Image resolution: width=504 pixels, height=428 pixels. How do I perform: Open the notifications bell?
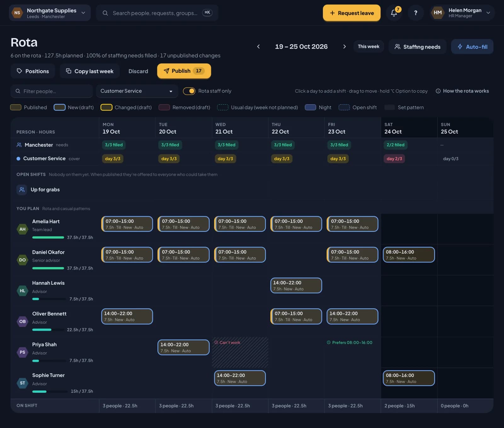394,13
